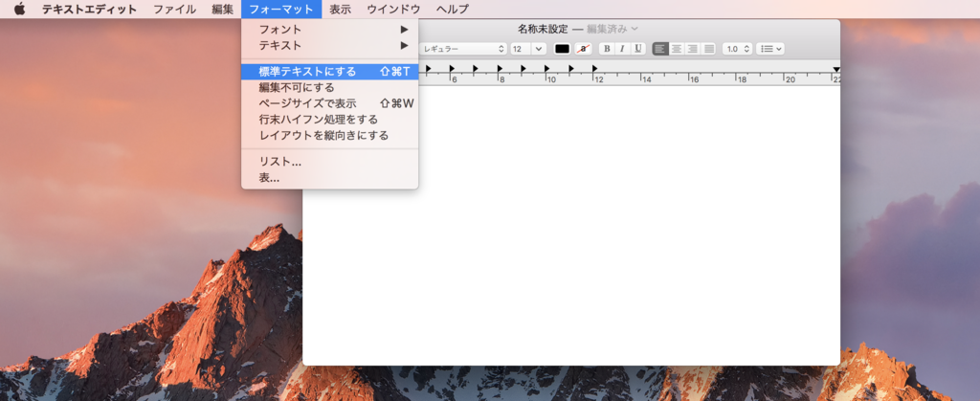
Task: Choose レイアウトを縦向きにする menu entry
Action: click(330, 136)
